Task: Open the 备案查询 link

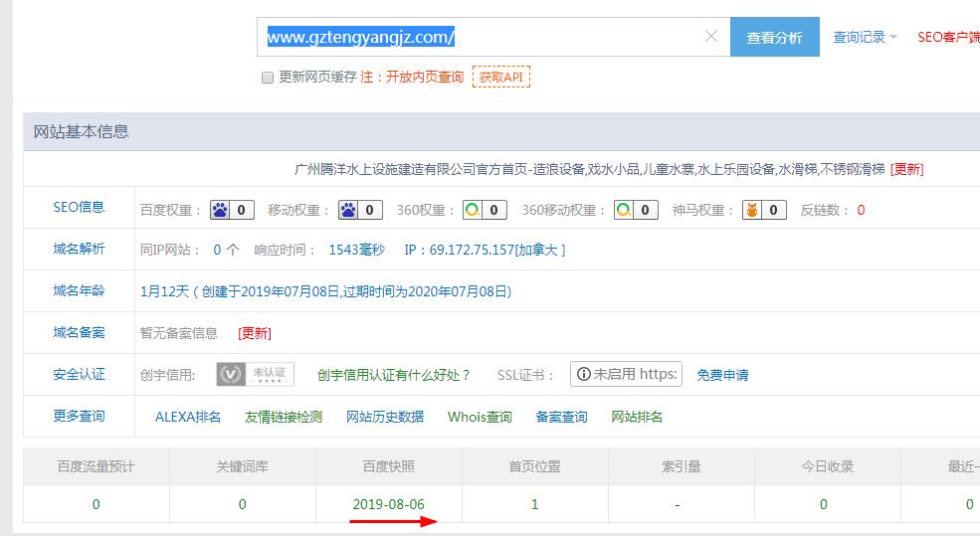Action: 561,417
